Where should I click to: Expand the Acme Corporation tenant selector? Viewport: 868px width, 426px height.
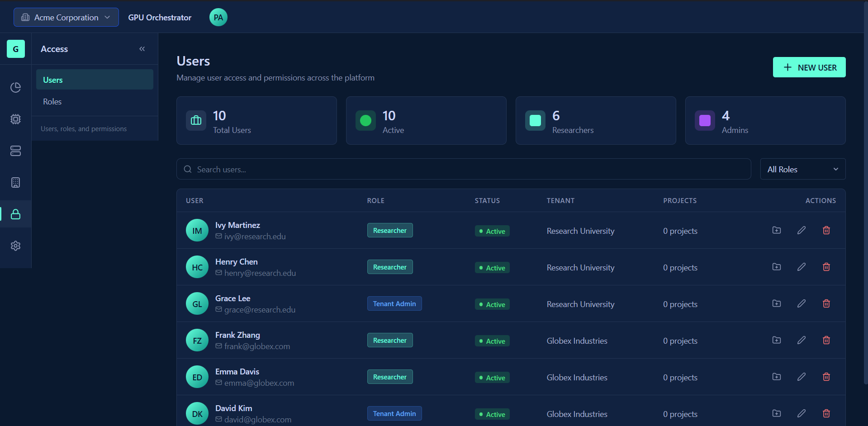pos(66,17)
